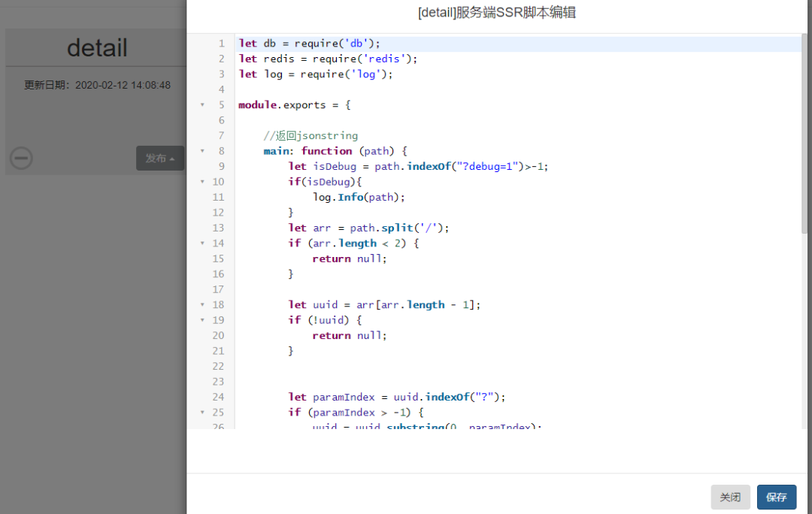Screen dimensions: 812x514
Task: Collapse the fold arrow at line 19
Action: 202,320
